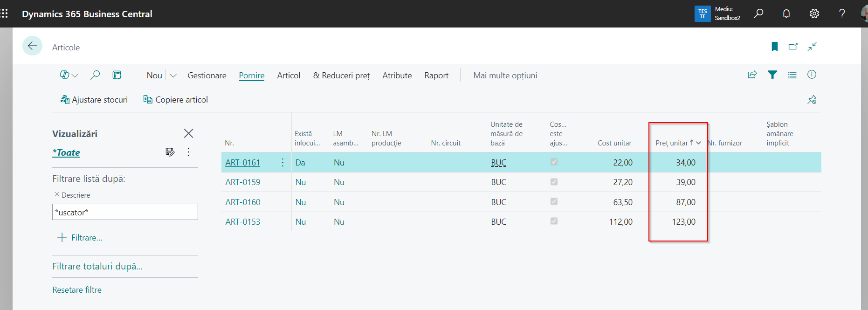
Task: Toggle cost adjusted checkbox for ART-0153
Action: 554,221
